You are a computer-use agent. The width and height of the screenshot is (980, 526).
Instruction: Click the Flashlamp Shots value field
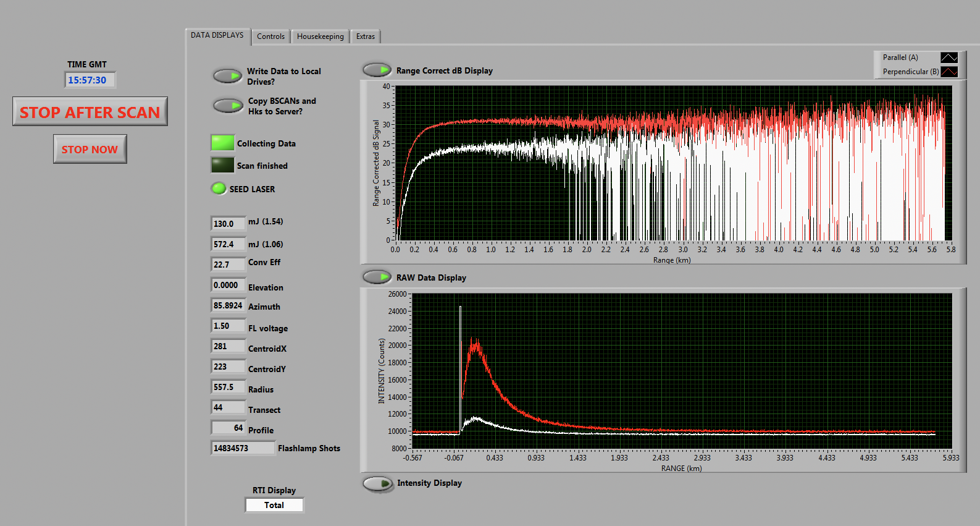click(x=242, y=448)
